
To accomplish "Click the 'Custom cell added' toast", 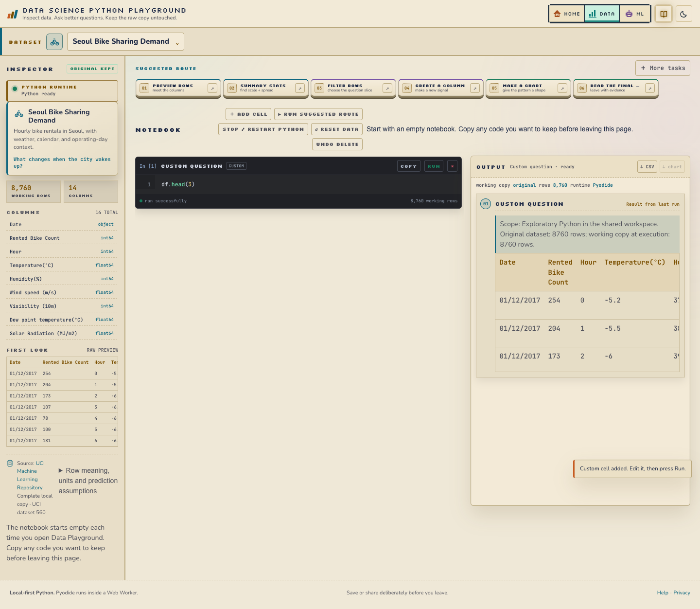I will tap(632, 469).
